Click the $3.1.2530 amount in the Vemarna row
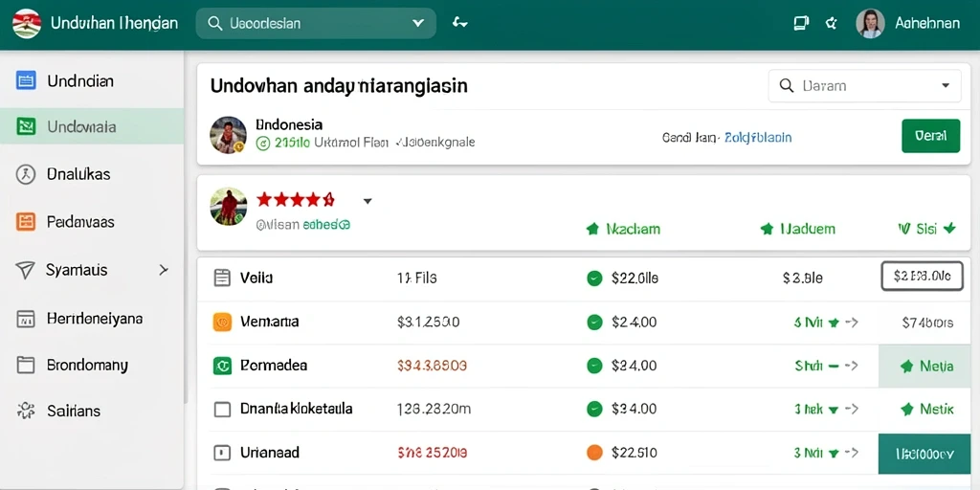The width and height of the screenshot is (980, 490). (x=428, y=323)
